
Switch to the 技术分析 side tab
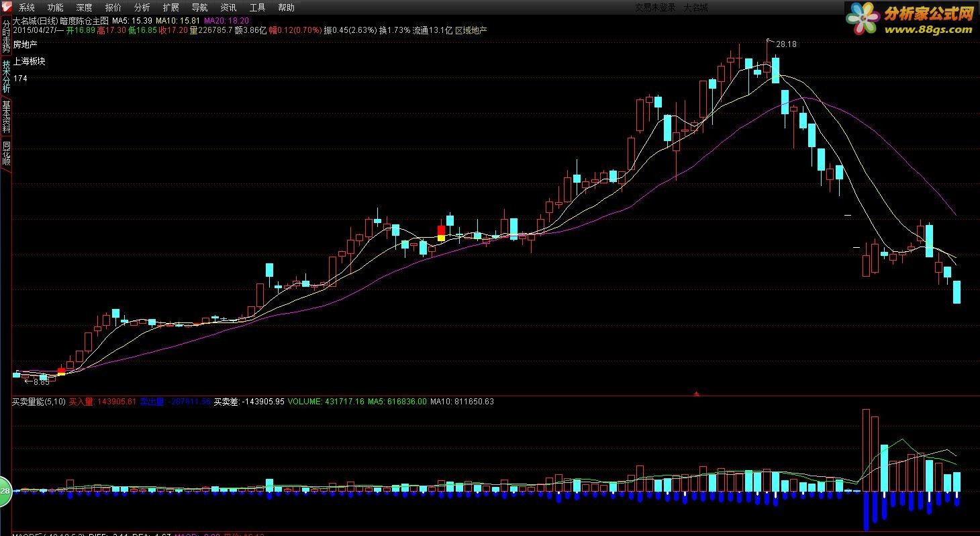point(6,76)
